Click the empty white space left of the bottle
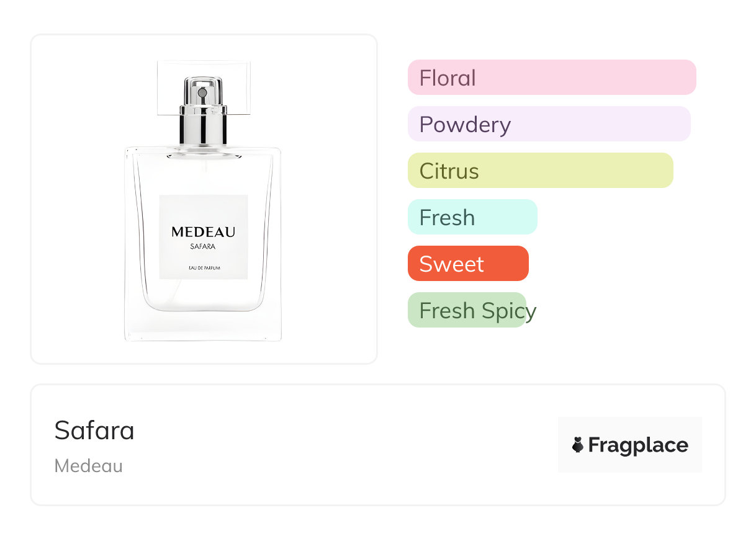756x536 pixels. tap(78, 199)
